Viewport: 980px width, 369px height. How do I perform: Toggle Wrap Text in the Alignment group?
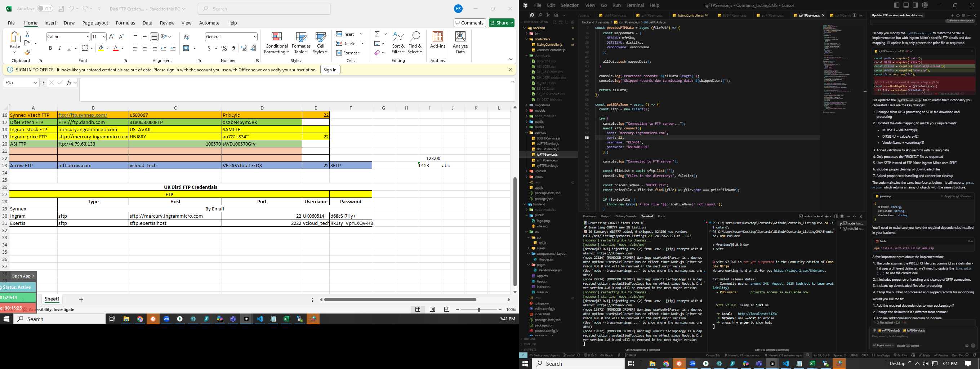click(x=186, y=37)
